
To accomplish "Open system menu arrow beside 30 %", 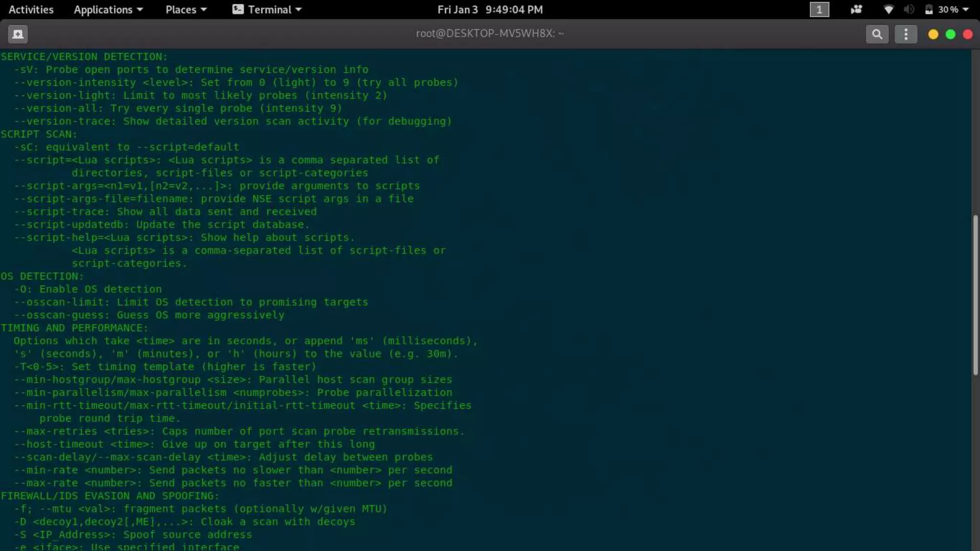I will pos(965,10).
